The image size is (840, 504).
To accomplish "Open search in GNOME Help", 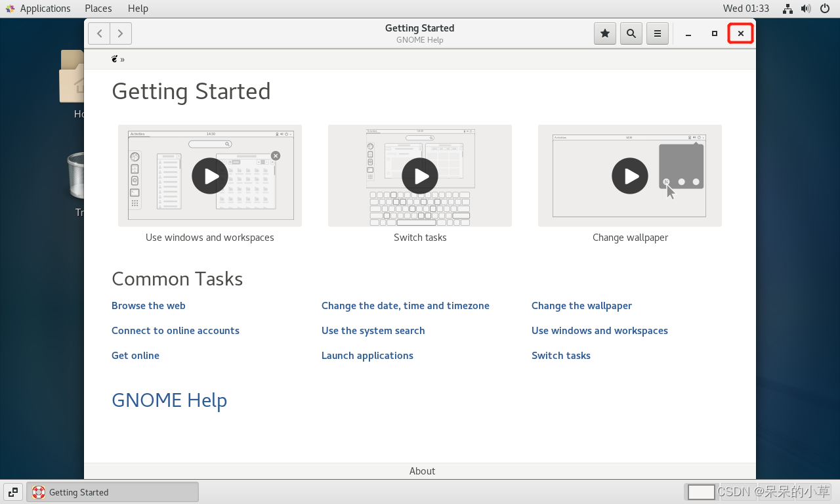I will click(631, 33).
